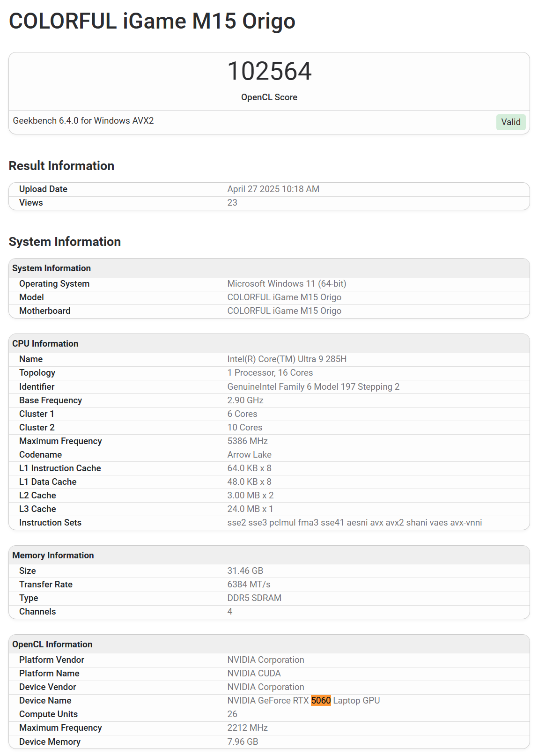Click the Memory Information table header

tap(269, 555)
